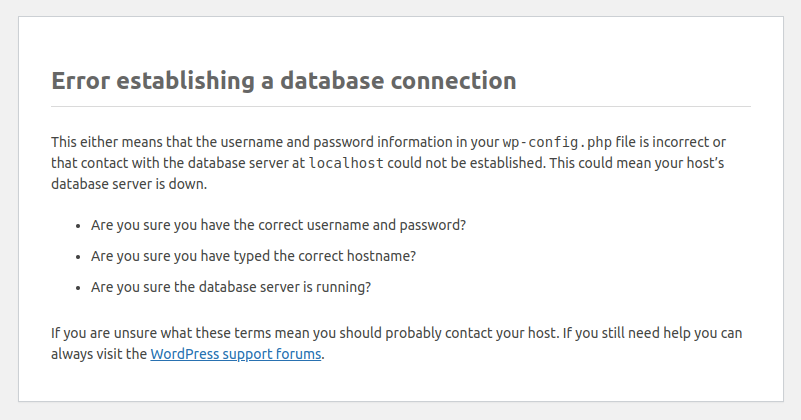Select the "database server is running" bullet question
The image size is (801, 420).
(231, 286)
